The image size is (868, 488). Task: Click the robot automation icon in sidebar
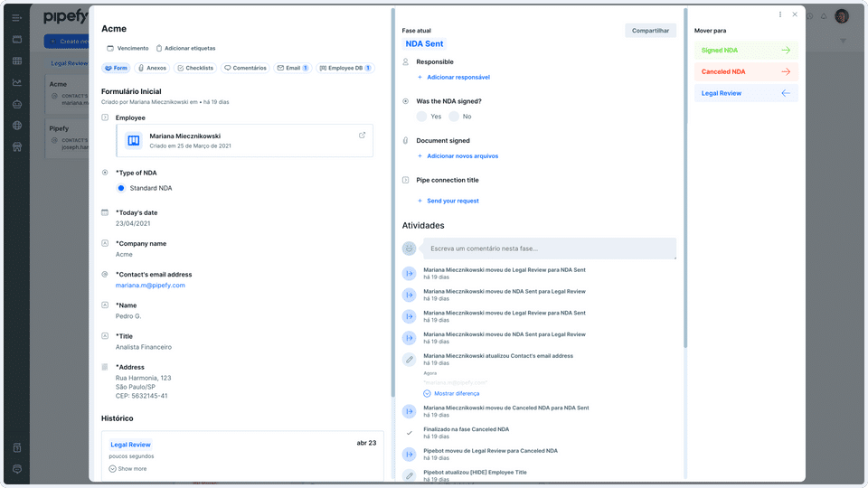(x=17, y=104)
